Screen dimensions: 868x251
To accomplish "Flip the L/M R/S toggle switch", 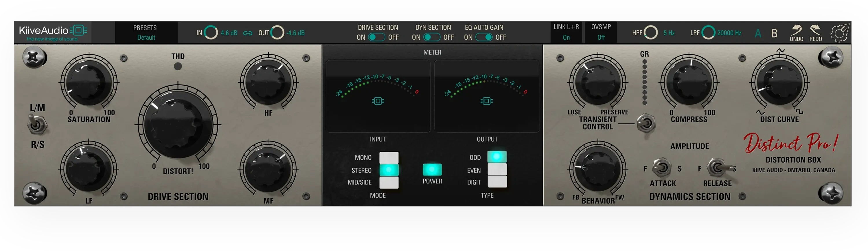I will click(x=36, y=124).
